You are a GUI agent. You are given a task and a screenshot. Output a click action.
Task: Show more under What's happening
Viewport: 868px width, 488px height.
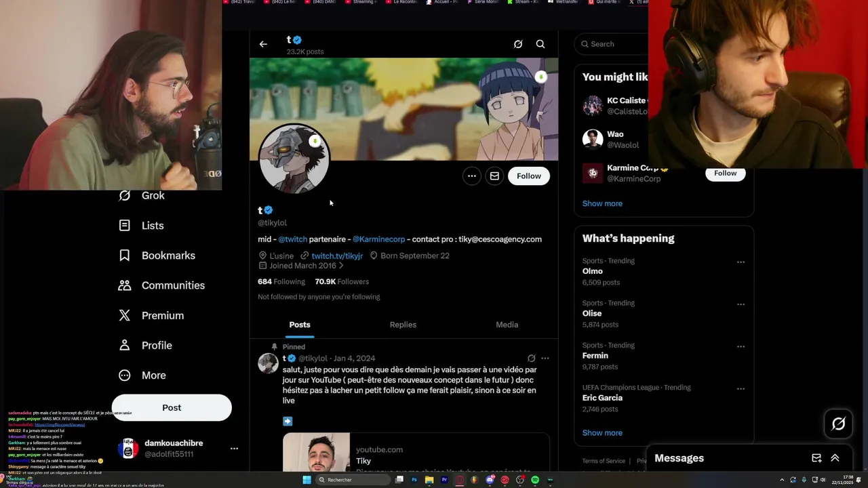point(602,433)
